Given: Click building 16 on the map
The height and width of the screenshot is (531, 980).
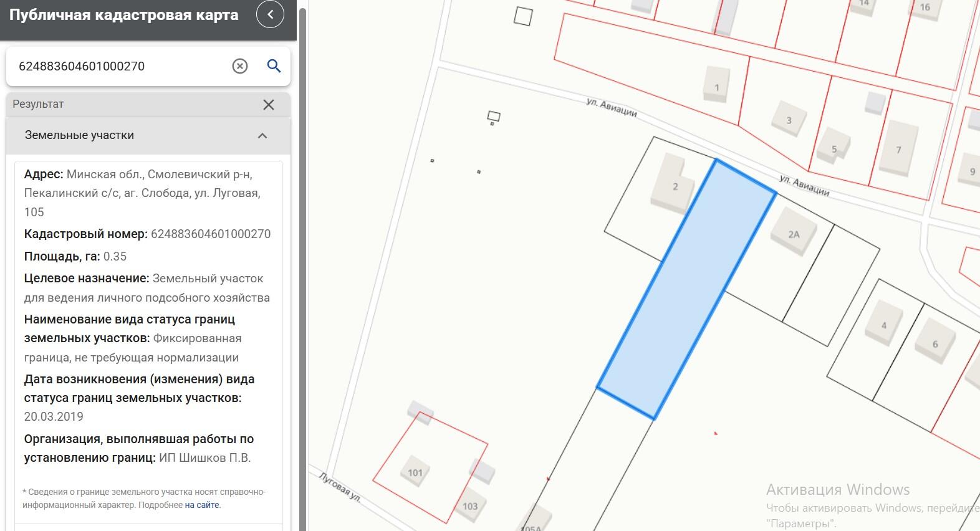Looking at the screenshot, I should pos(925,7).
